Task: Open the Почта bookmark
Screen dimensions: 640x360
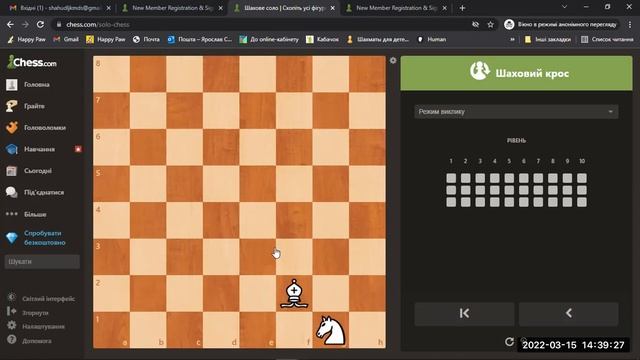Action: pyautogui.click(x=146, y=40)
